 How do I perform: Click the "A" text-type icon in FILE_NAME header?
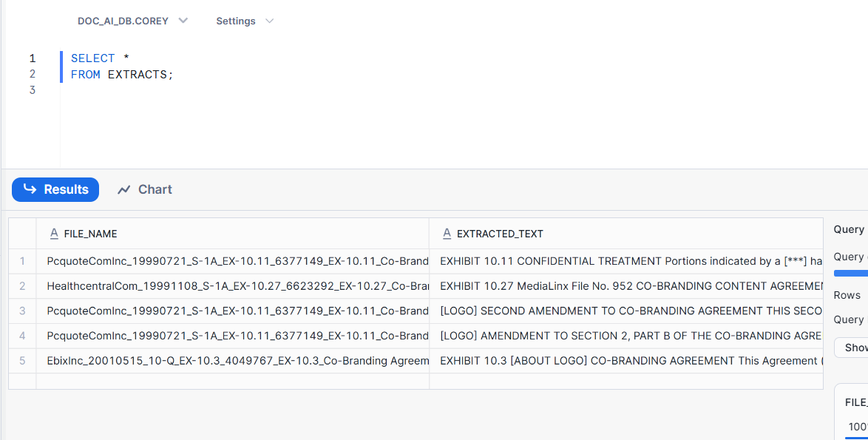(53, 233)
